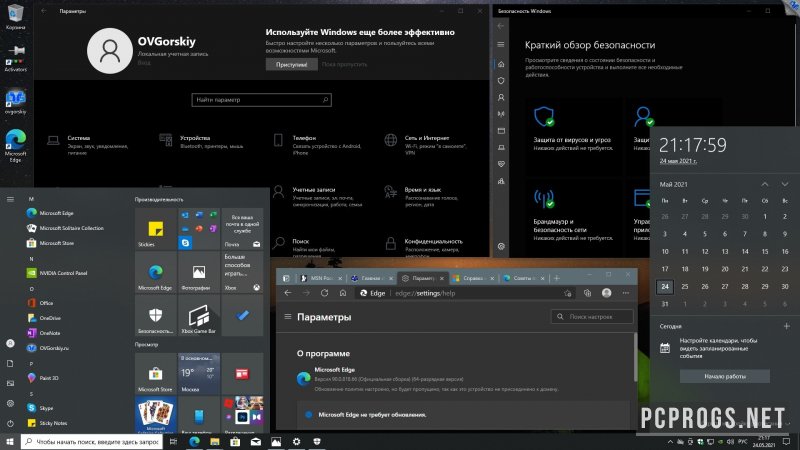Select OneNote in app list
This screenshot has width=800, height=450.
[x=44, y=333]
